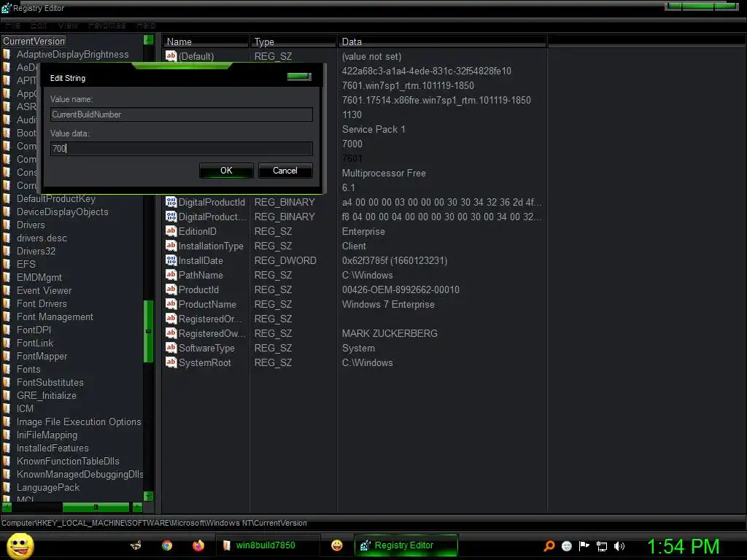Cancel the Edit String dialog
Image resolution: width=747 pixels, height=560 pixels.
point(285,171)
